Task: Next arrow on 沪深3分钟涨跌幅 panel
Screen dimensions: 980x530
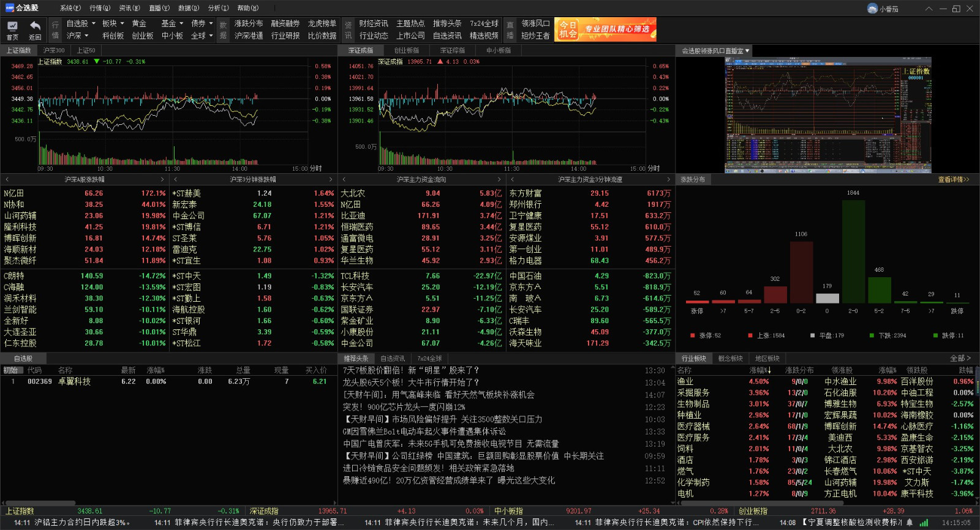Action: 331,179
